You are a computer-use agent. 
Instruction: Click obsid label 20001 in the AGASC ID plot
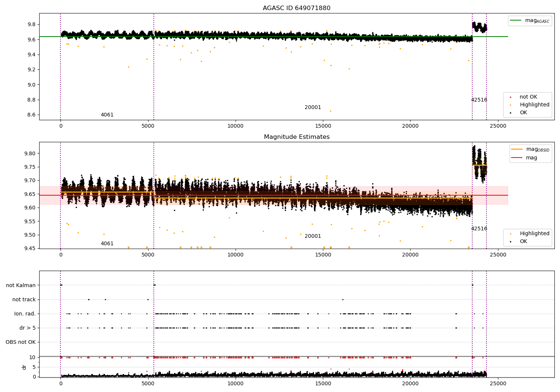[x=313, y=108]
